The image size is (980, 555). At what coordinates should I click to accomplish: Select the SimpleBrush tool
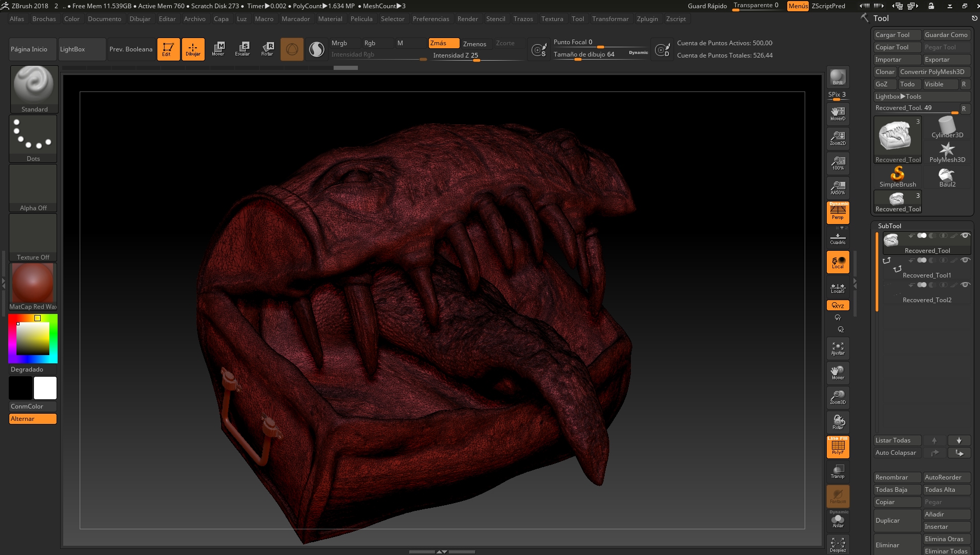click(x=898, y=176)
